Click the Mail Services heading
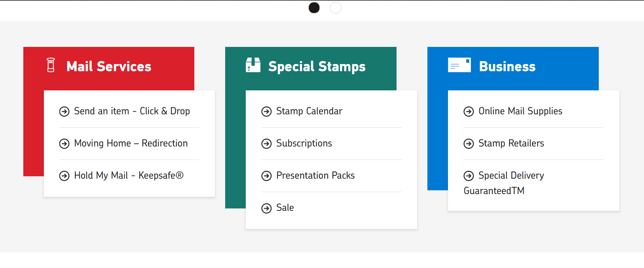The width and height of the screenshot is (644, 268). (x=109, y=66)
